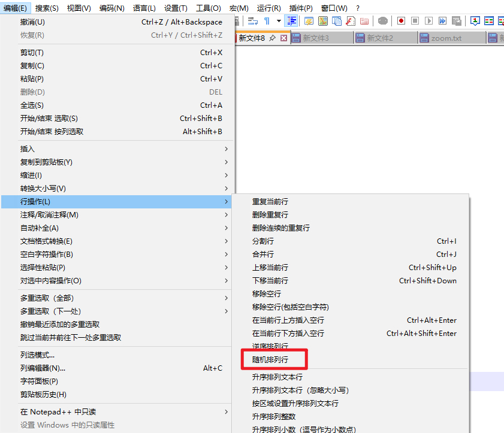
Task: Switch to the zoom.txt tab
Action: coord(452,38)
